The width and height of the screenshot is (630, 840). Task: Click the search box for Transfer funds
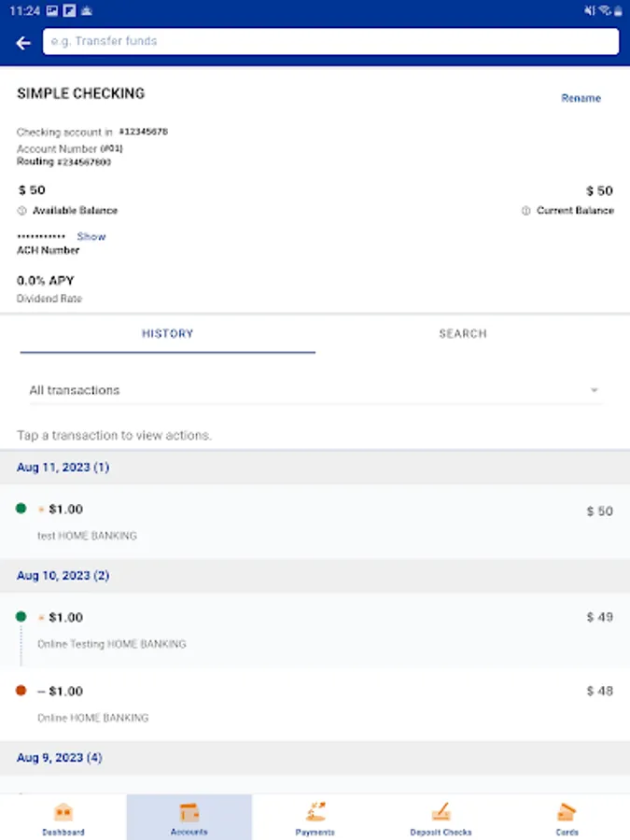pyautogui.click(x=330, y=41)
